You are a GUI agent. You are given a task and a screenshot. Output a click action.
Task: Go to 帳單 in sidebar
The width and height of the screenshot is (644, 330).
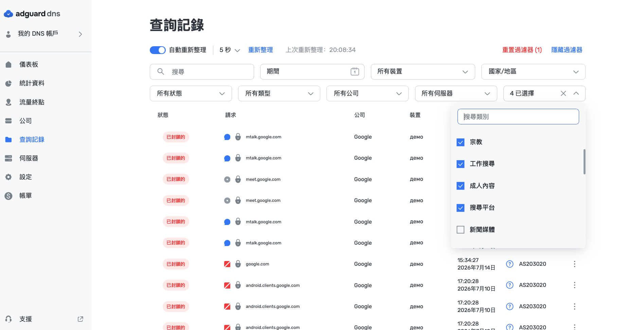coord(25,196)
